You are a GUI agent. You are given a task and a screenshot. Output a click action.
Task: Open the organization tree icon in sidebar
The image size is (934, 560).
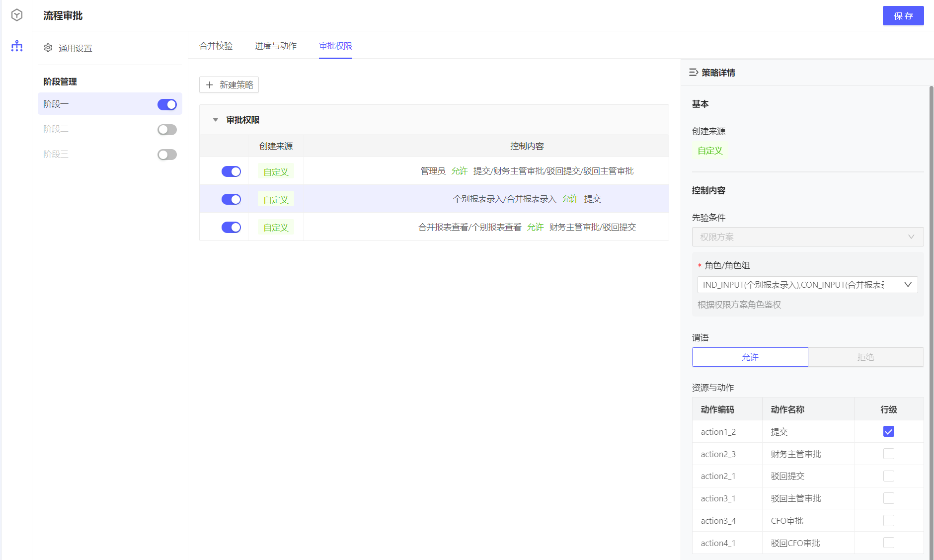point(17,46)
